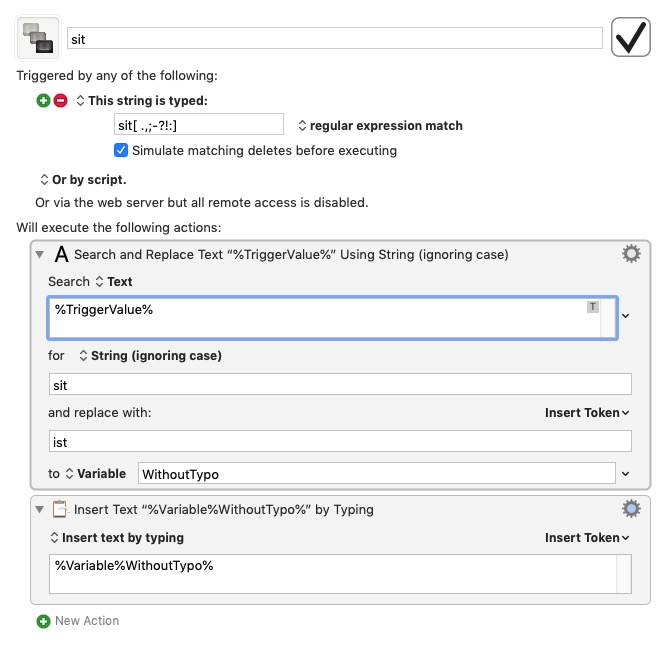670x651 pixels.
Task: Click the Search and Replace 'A' icon
Action: (61, 255)
